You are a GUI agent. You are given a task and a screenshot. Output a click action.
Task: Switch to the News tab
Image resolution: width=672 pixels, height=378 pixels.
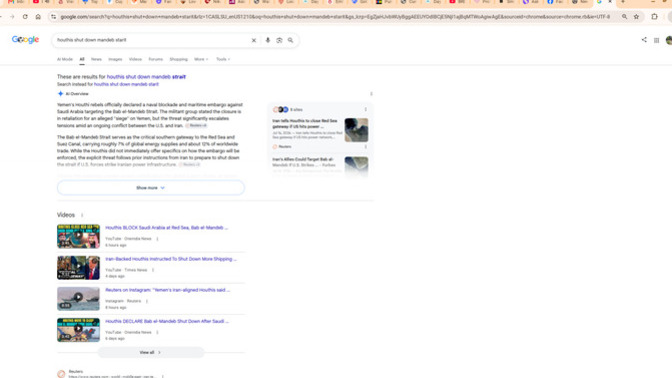pos(96,59)
